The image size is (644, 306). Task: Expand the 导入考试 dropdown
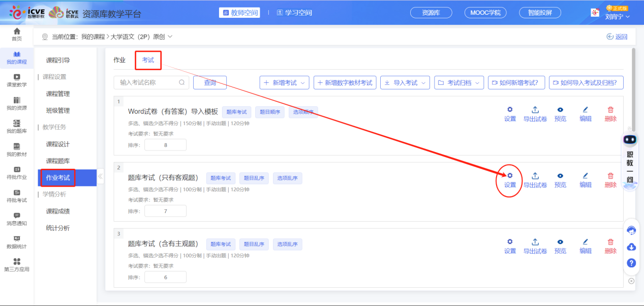405,82
